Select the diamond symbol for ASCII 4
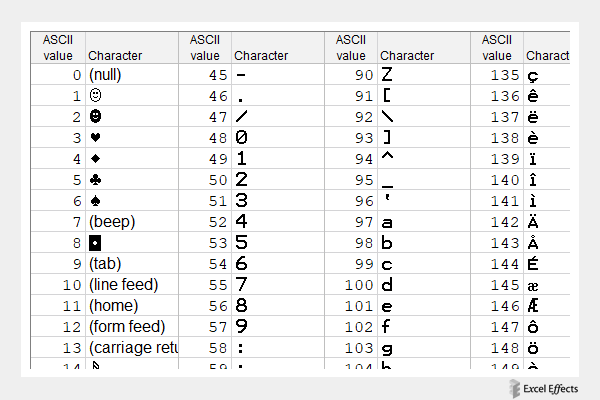The image size is (600, 400). [x=95, y=159]
